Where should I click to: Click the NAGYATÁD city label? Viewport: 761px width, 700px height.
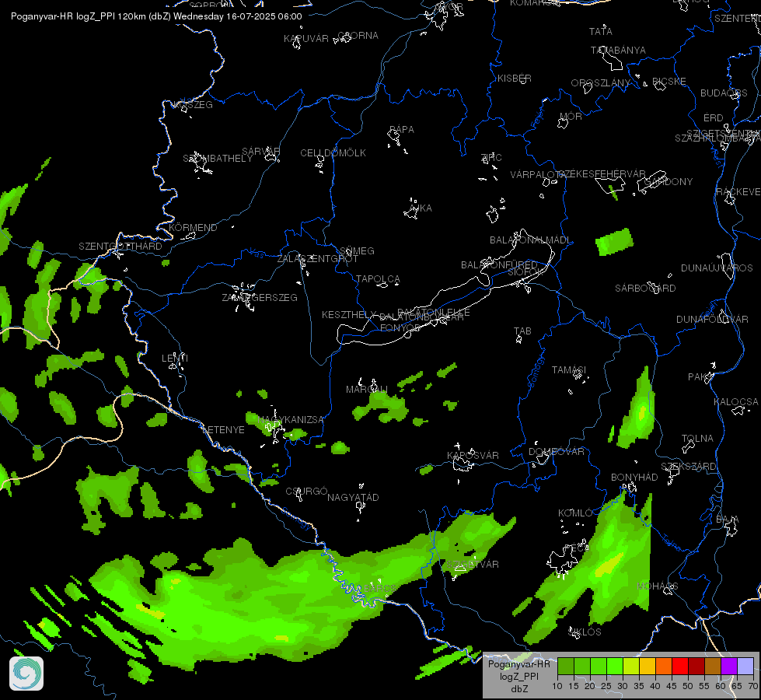(x=353, y=498)
